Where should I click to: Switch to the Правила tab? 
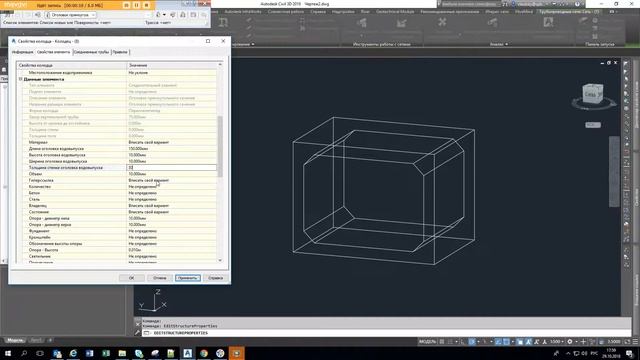click(120, 52)
